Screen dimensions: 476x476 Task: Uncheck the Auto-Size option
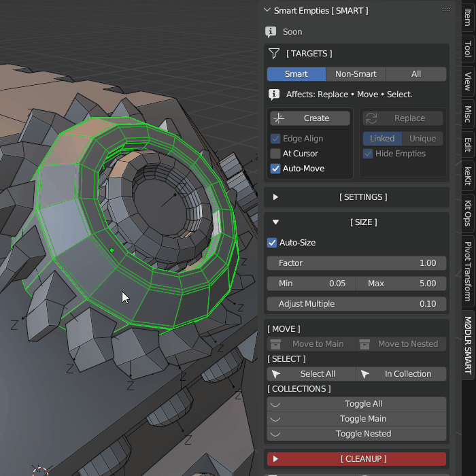click(272, 243)
